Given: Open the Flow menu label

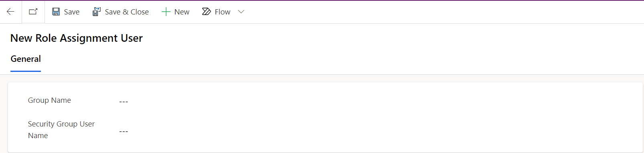Looking at the screenshot, I should point(223,12).
